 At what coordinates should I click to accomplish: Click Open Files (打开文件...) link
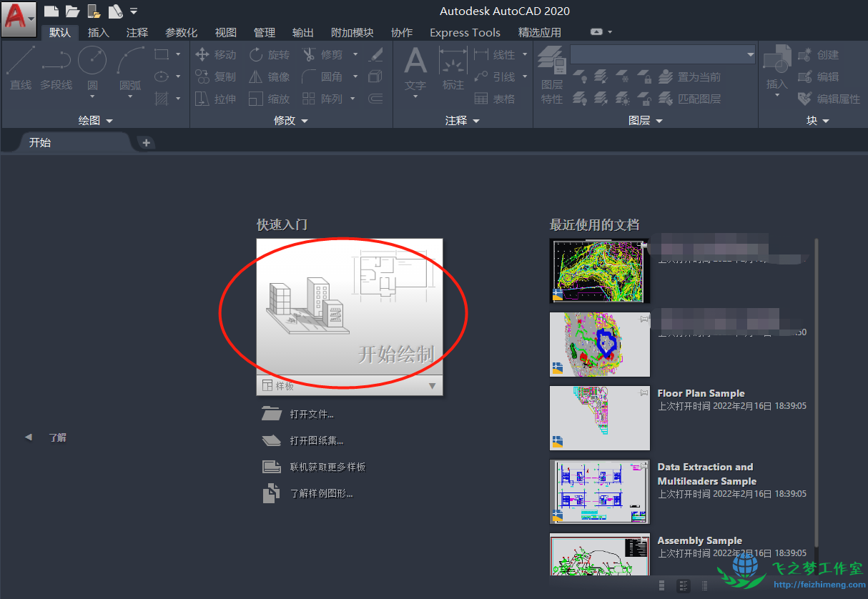(312, 414)
